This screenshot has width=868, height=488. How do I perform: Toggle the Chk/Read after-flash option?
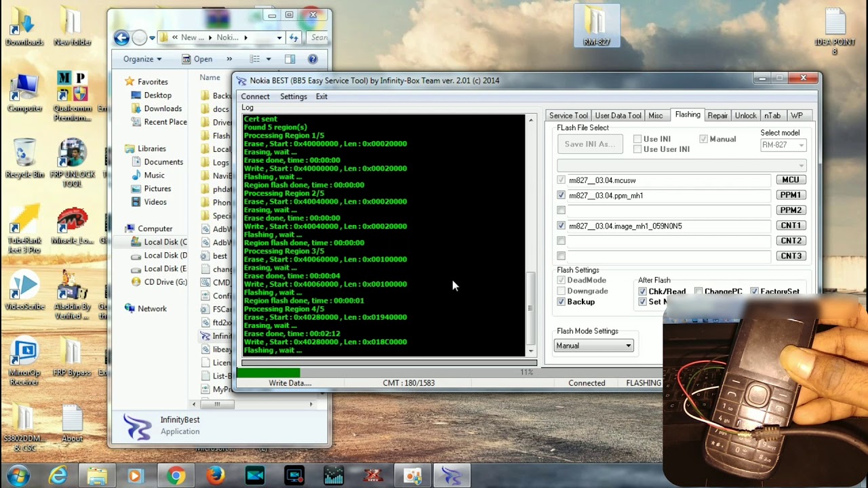pyautogui.click(x=642, y=291)
